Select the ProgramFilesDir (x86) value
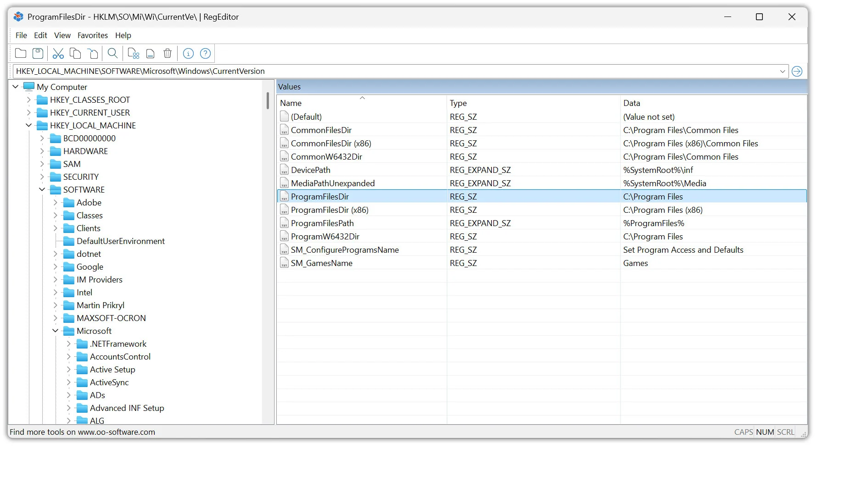The width and height of the screenshot is (856, 504). pyautogui.click(x=330, y=210)
